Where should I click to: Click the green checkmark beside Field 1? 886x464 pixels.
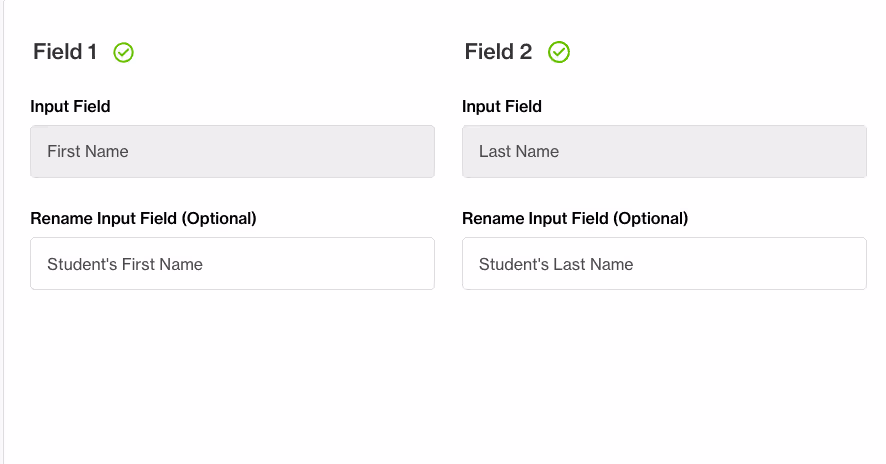[x=123, y=53]
